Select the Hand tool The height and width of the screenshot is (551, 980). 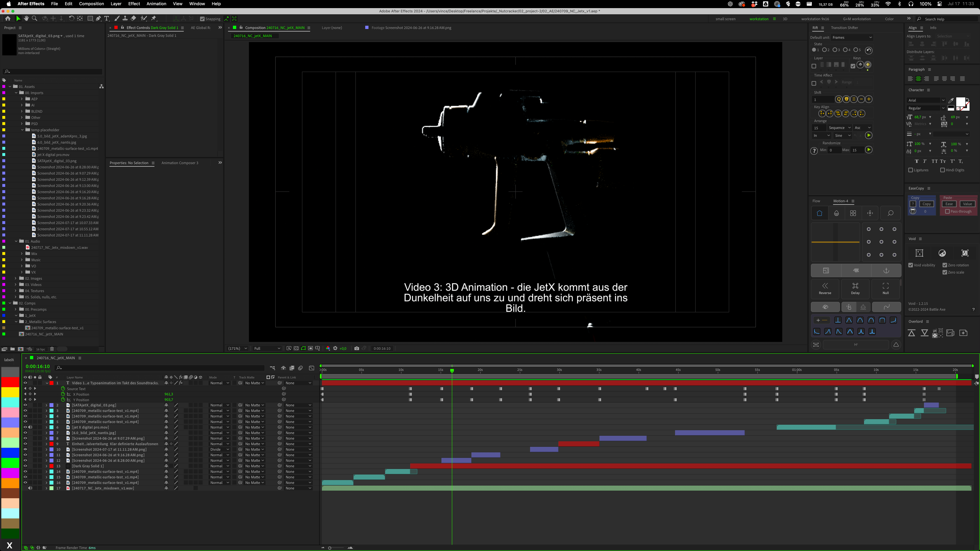click(26, 18)
